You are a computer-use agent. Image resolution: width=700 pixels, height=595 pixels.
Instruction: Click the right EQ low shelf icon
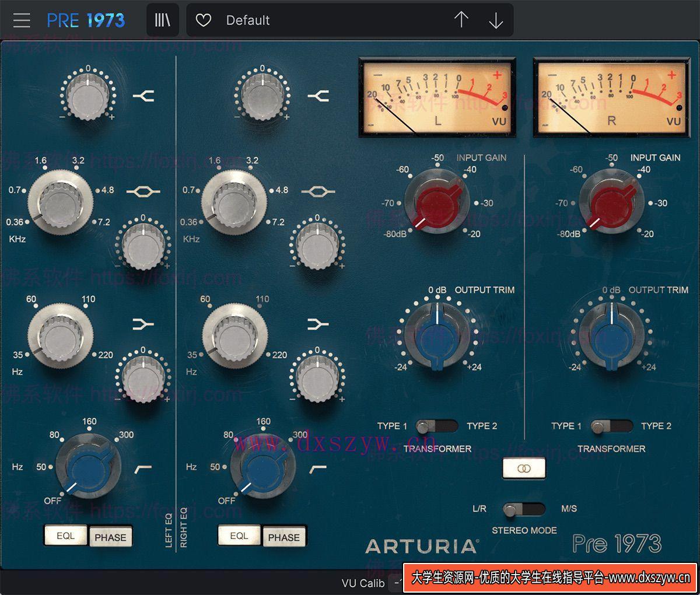click(x=318, y=324)
